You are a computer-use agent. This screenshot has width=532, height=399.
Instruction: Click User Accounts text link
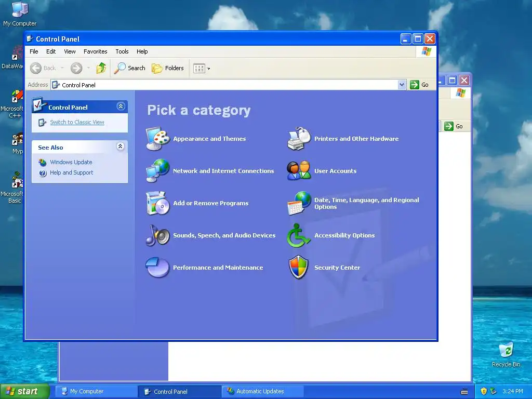(335, 170)
